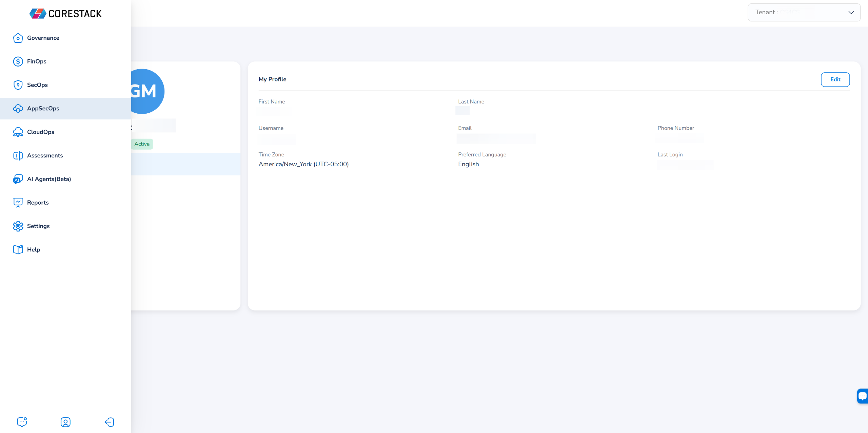Click the FinOps dollar icon
This screenshot has width=868, height=433.
(x=18, y=61)
